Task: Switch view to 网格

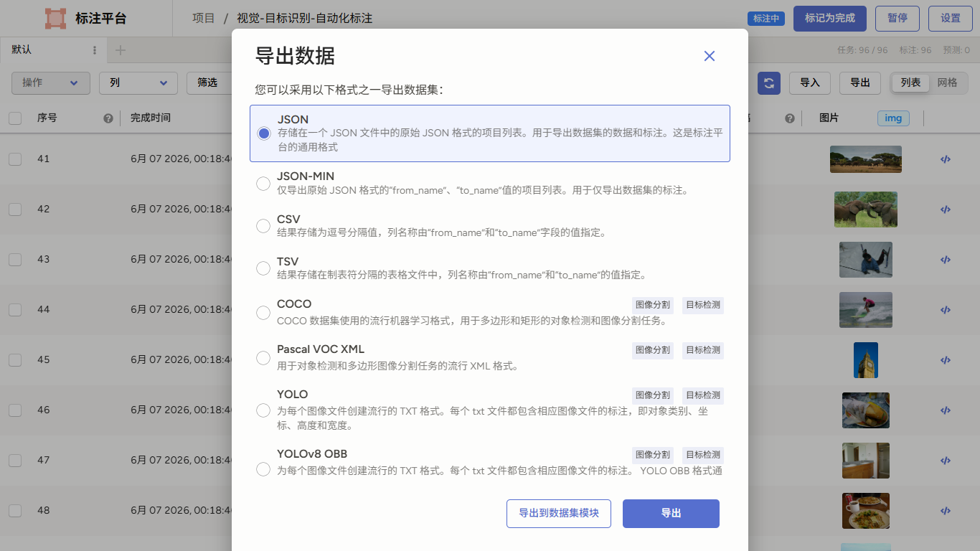Action: tap(947, 83)
